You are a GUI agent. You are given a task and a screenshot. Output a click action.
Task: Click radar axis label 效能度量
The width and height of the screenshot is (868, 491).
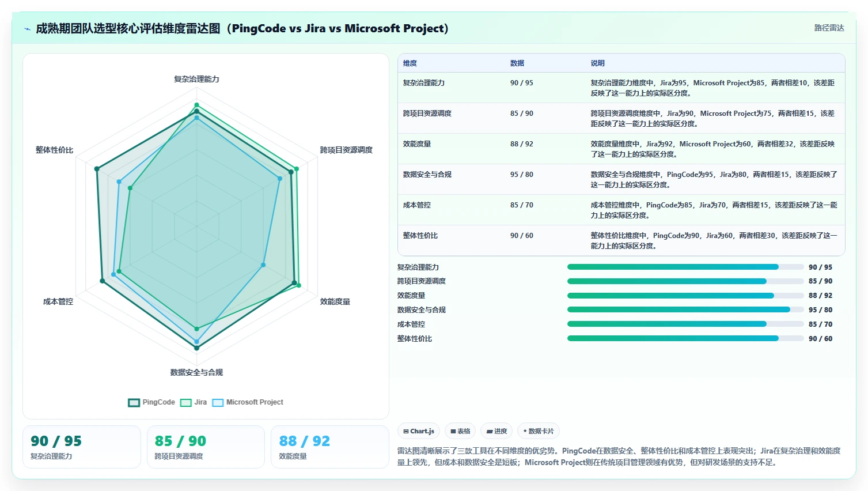335,301
